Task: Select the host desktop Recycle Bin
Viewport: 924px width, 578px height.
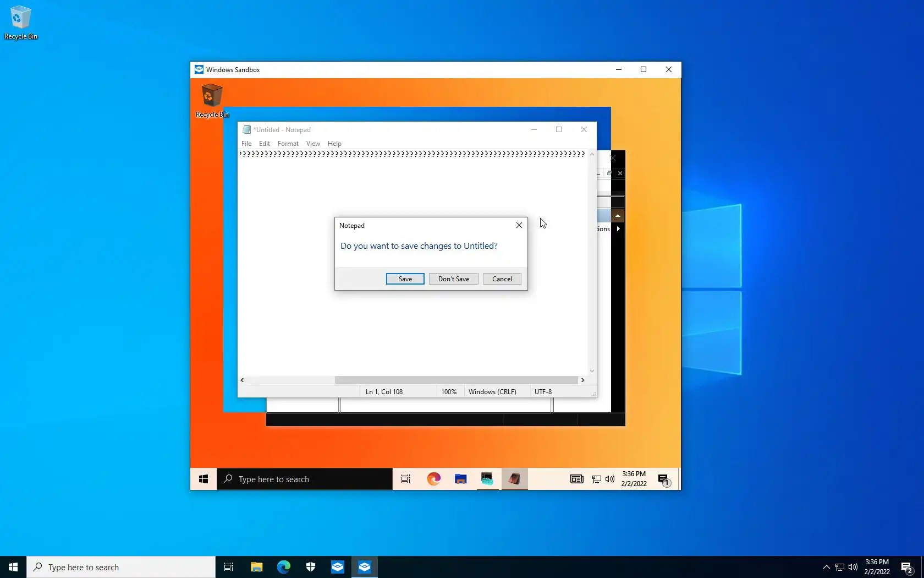Action: pos(21,23)
